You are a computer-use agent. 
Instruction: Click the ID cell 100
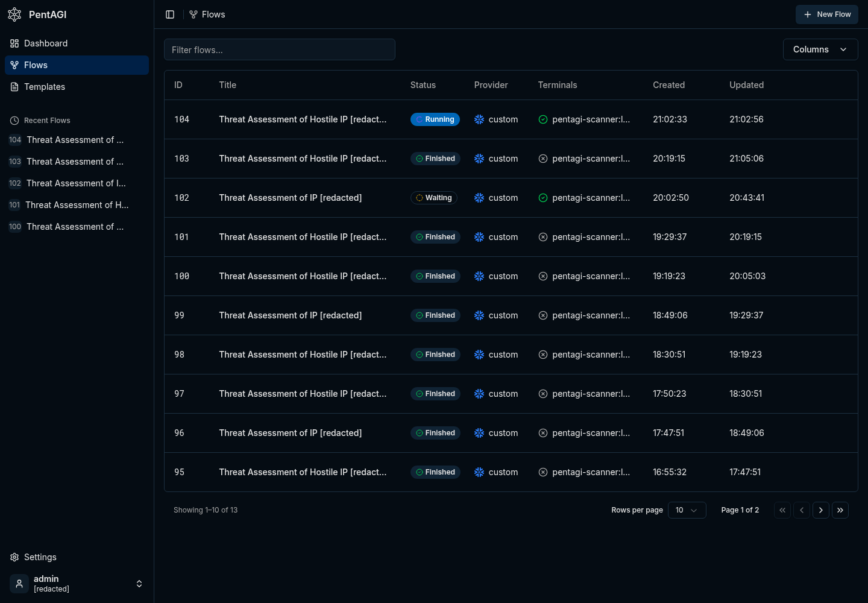point(182,276)
